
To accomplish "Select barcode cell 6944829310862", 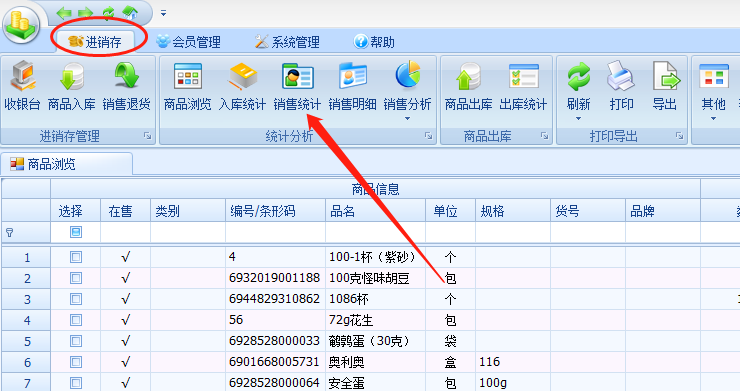I will [x=276, y=299].
